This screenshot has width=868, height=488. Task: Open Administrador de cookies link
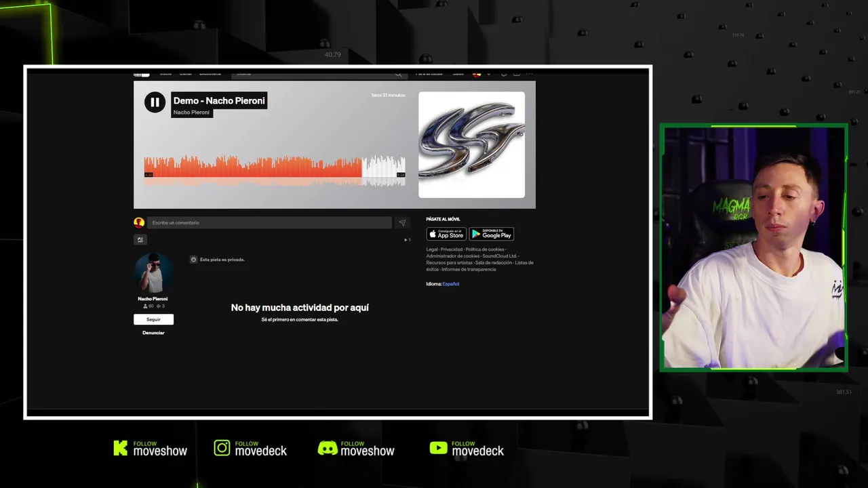453,256
